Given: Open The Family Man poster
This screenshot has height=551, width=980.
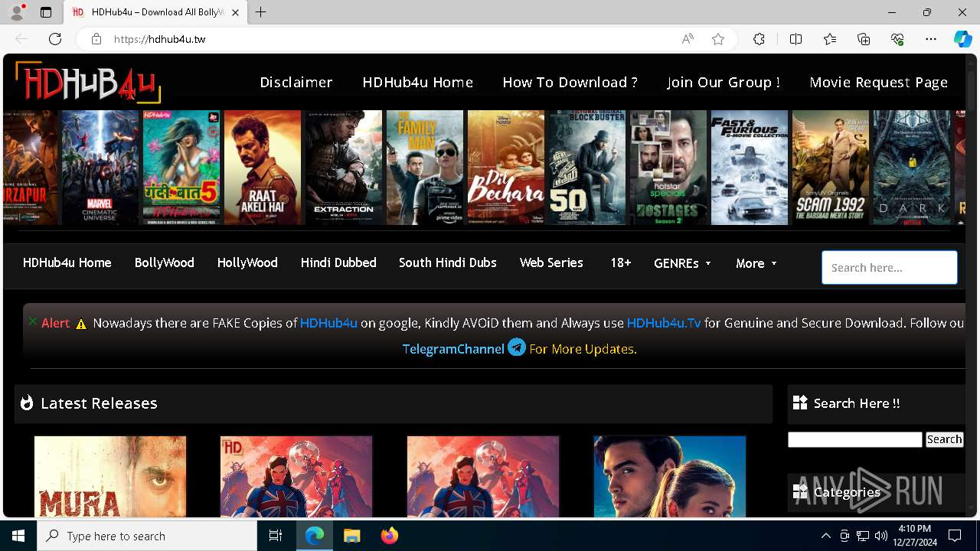Looking at the screenshot, I should point(425,168).
